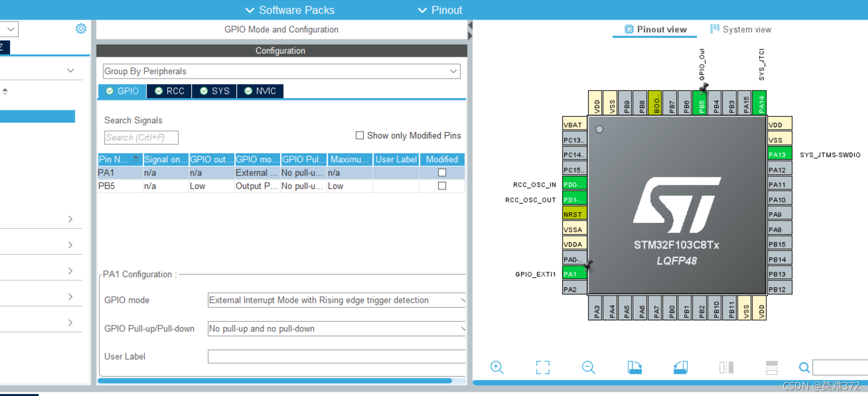Image resolution: width=868 pixels, height=396 pixels.
Task: Expand the last left category arrow
Action: coord(71,323)
